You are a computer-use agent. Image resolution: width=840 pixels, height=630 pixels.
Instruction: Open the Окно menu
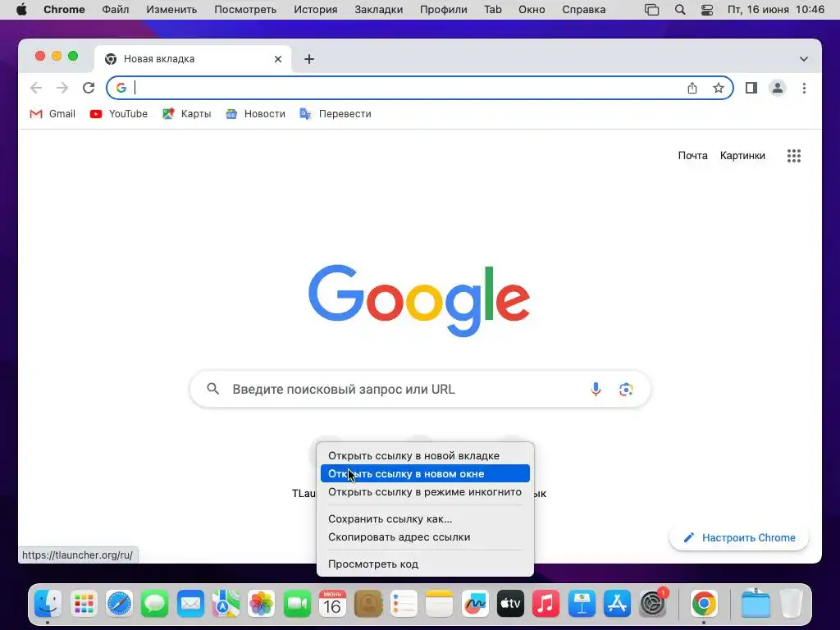coord(532,10)
